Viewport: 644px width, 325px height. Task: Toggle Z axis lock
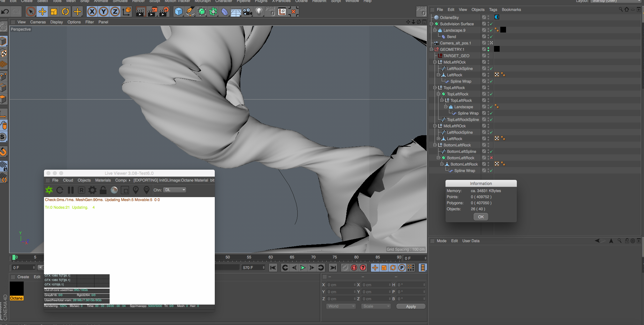pos(115,12)
